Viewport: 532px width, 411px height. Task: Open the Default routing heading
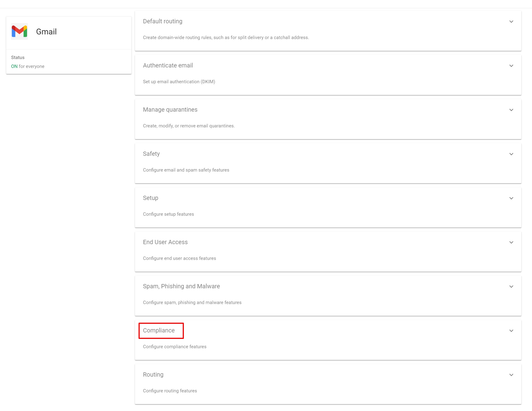tap(163, 22)
